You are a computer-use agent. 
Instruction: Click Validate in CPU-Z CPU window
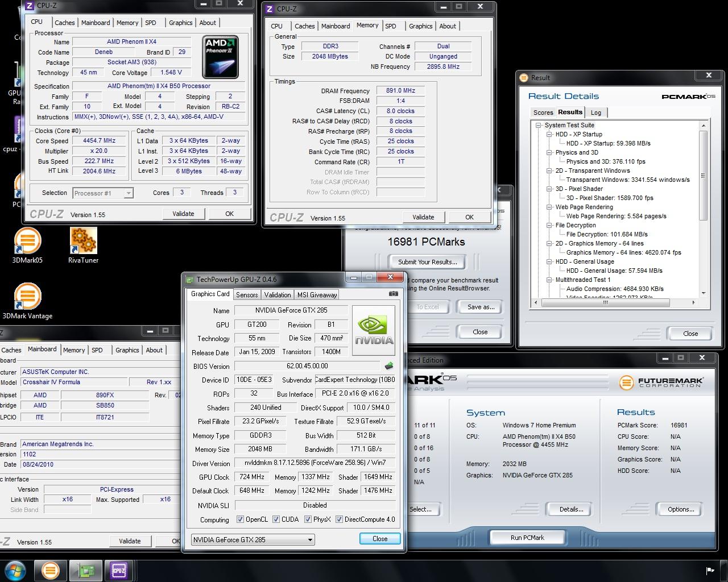(183, 214)
